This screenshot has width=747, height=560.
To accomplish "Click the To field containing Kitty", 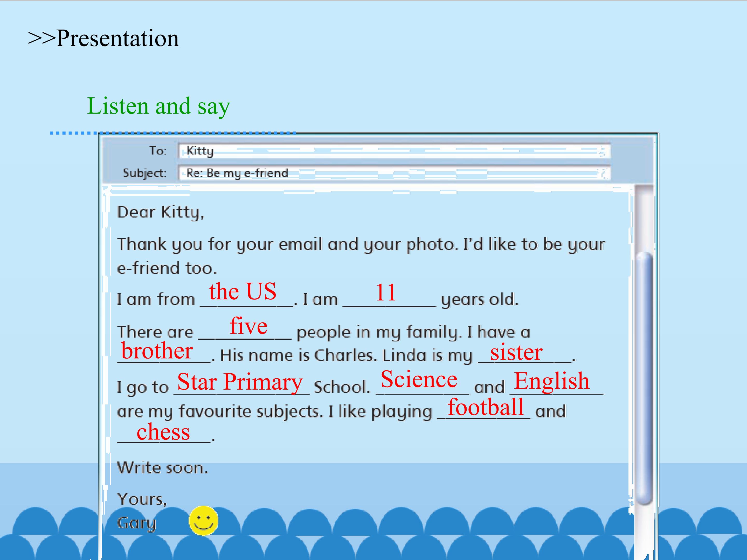I will coord(394,151).
